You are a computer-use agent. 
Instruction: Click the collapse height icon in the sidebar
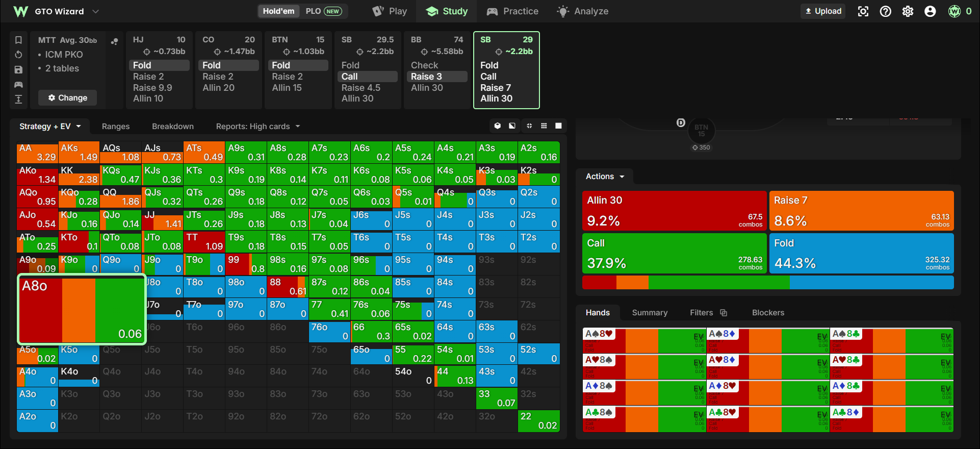pos(18,99)
